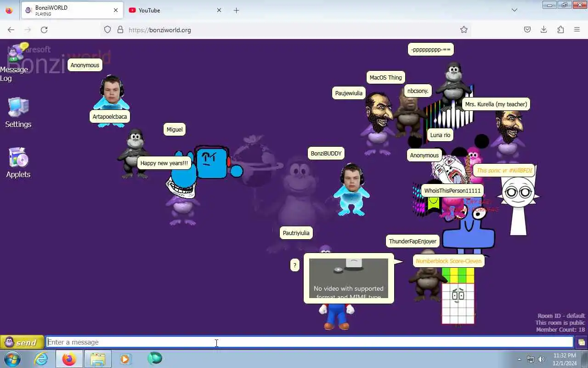Viewport: 588px width, 368px height.
Task: Open Firefox Pocket save button
Action: pyautogui.click(x=527, y=29)
